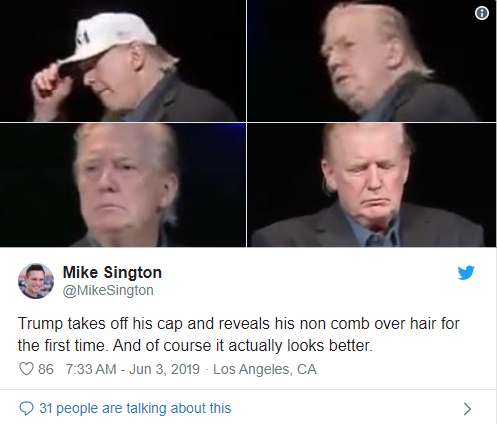Screen dimensions: 497x424
Task: Open the photo of man tipping white cap
Action: point(123,61)
